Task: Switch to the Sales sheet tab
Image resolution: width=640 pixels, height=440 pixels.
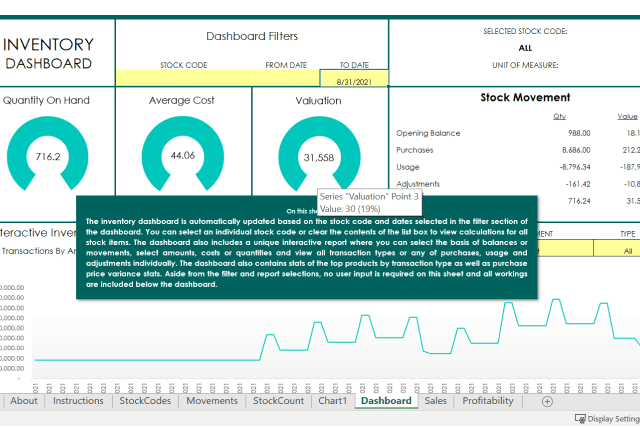Action: tap(436, 401)
